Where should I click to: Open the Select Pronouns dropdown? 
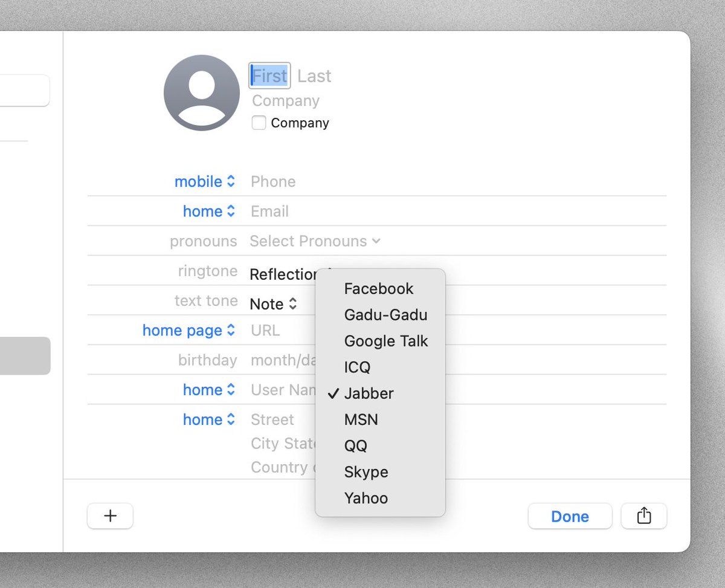pos(315,241)
